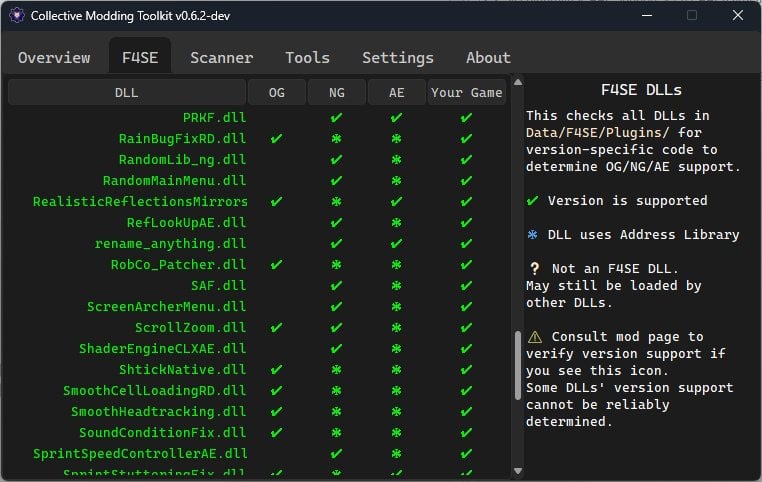Screen dimensions: 762x482
Task: Click OG checkmark for ScrollZoom.dll
Action: click(277, 327)
